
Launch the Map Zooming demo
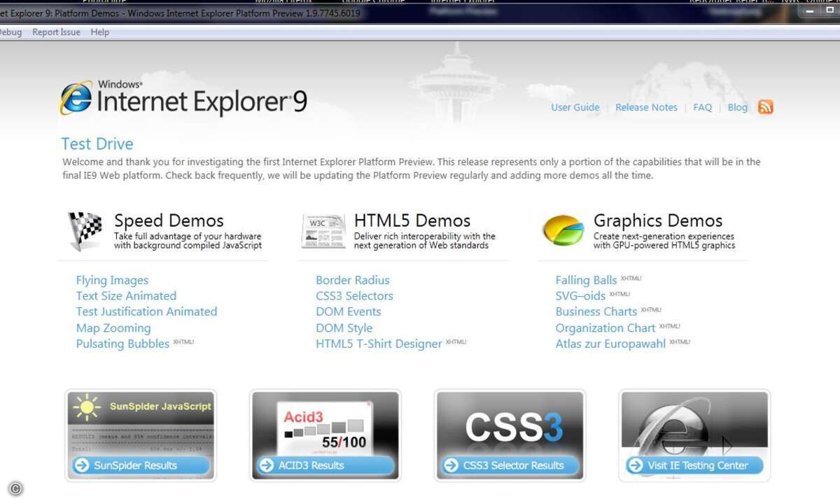click(x=113, y=328)
